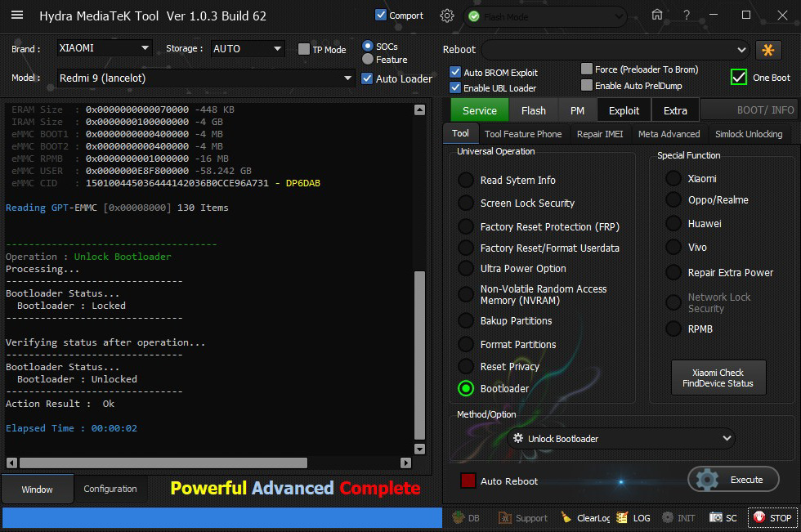
Task: Click the help question mark icon
Action: coord(687,16)
